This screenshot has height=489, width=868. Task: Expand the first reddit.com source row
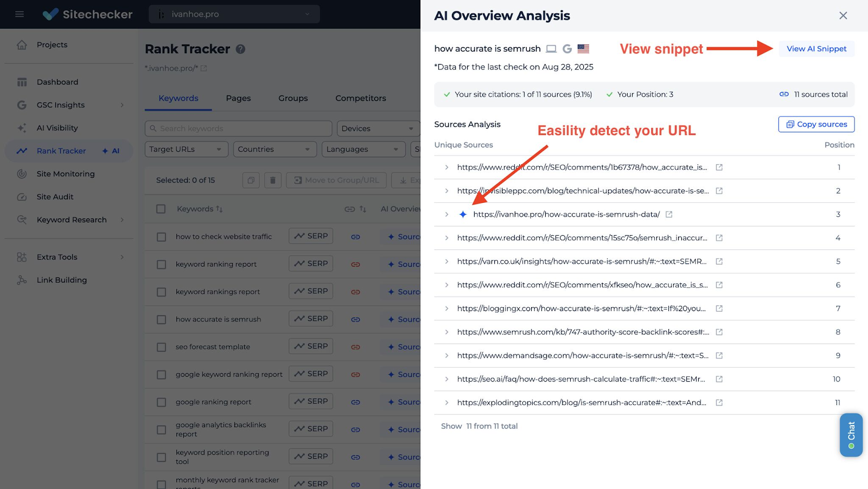coord(446,168)
